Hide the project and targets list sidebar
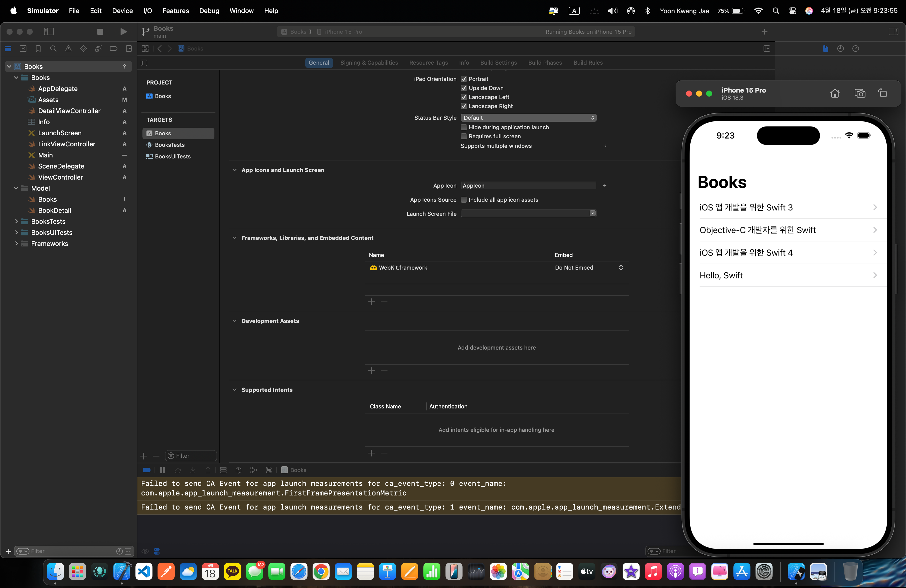Screen dimensions: 906x588 (144, 63)
